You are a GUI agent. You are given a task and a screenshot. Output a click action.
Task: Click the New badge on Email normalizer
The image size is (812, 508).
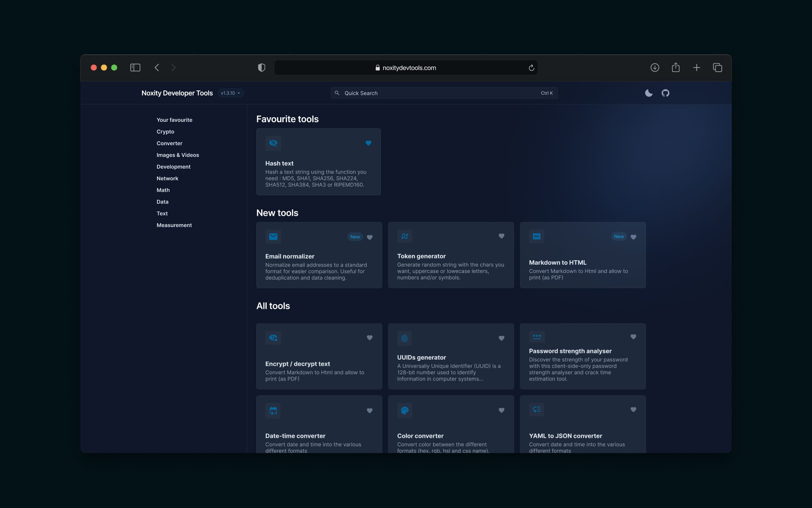[x=355, y=237]
